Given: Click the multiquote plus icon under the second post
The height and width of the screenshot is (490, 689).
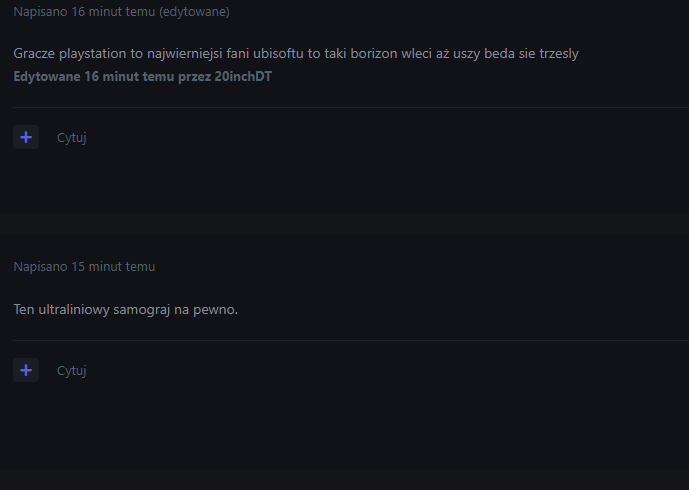Looking at the screenshot, I should [26, 370].
